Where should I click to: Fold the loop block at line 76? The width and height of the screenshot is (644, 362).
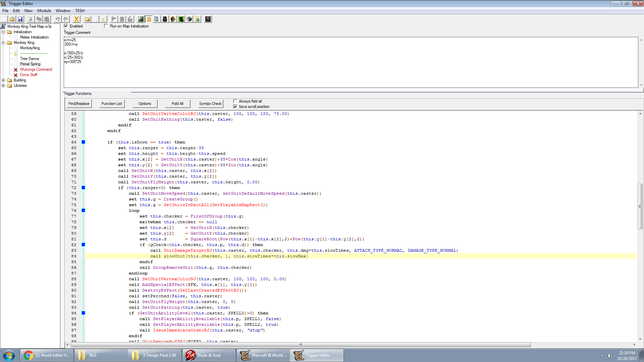click(x=84, y=210)
